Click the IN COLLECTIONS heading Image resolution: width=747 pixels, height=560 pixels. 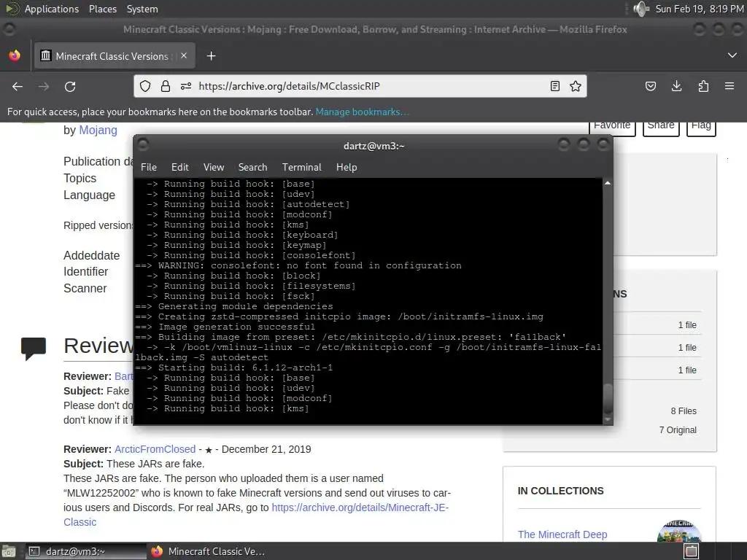click(561, 491)
